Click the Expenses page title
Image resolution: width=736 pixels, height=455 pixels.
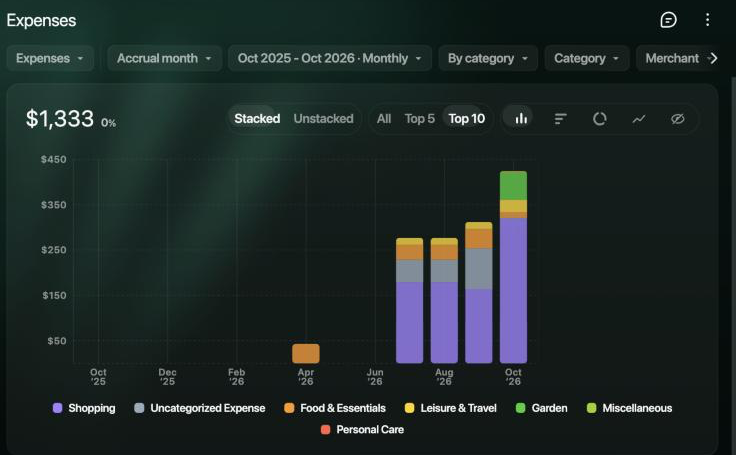[41, 21]
